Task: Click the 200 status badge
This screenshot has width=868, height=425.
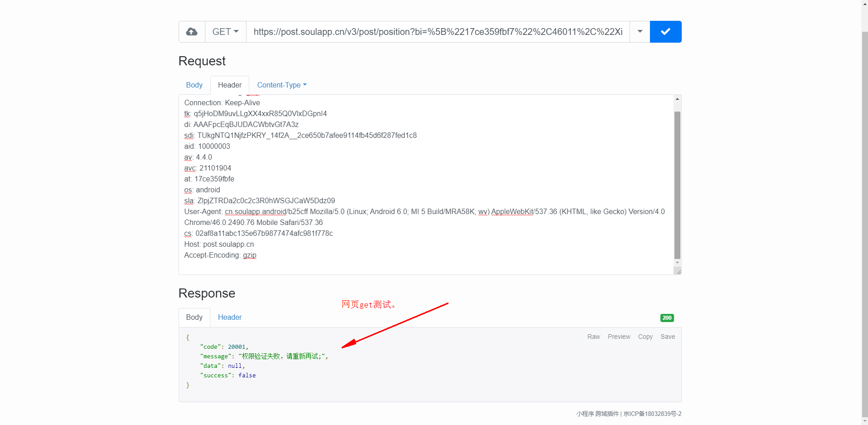Action: (x=667, y=318)
